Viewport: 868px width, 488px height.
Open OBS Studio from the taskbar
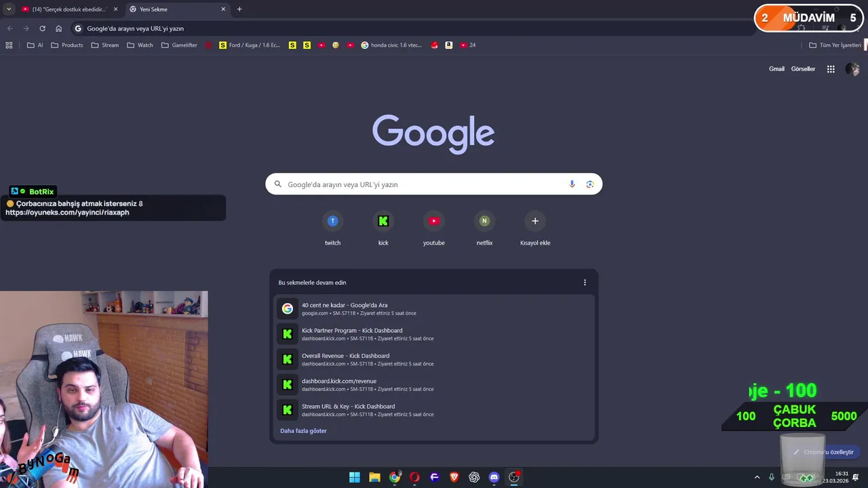coord(514,477)
